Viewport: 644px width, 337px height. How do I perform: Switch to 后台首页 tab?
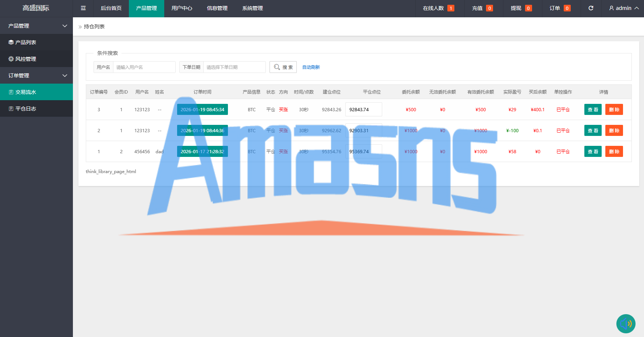111,8
